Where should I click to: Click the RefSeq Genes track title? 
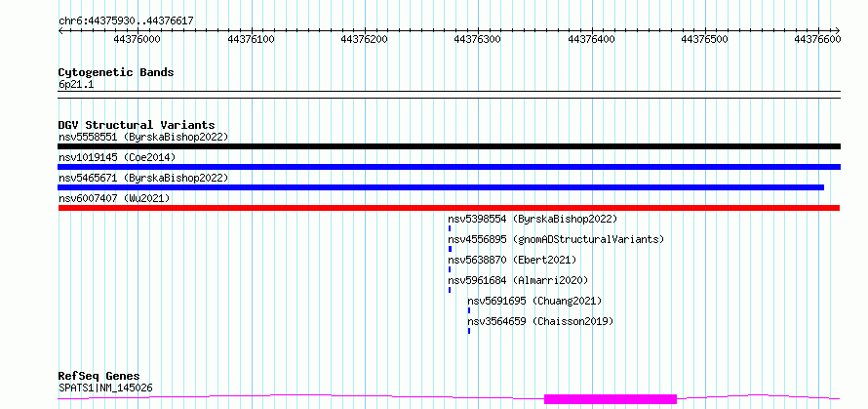(x=99, y=377)
